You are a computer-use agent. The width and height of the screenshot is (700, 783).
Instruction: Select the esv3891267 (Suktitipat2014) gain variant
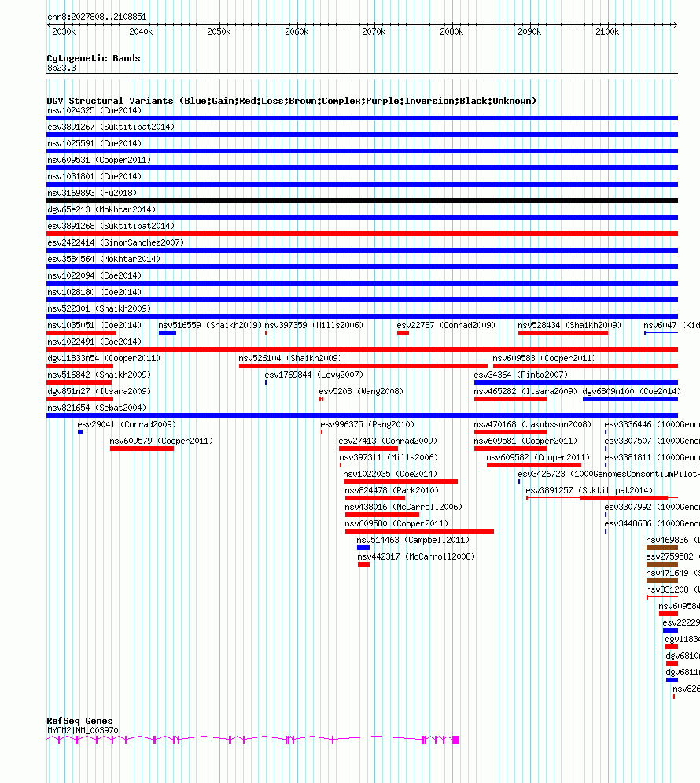(x=363, y=135)
